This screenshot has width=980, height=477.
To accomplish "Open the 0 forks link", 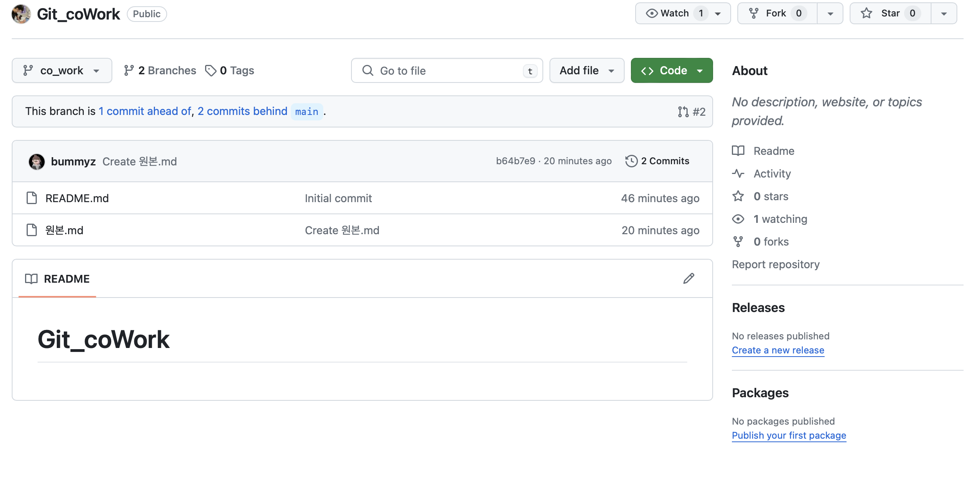I will [760, 242].
